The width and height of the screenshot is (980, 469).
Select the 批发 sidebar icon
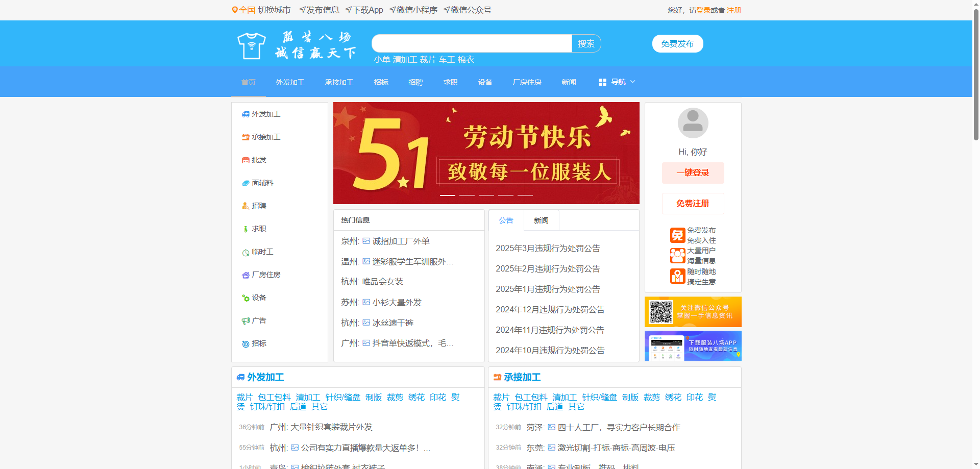click(x=246, y=160)
